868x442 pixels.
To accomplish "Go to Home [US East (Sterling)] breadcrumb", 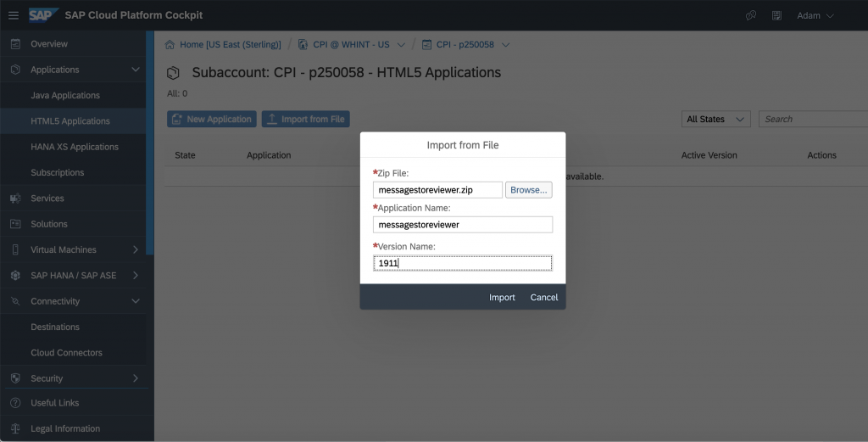I will pos(231,44).
